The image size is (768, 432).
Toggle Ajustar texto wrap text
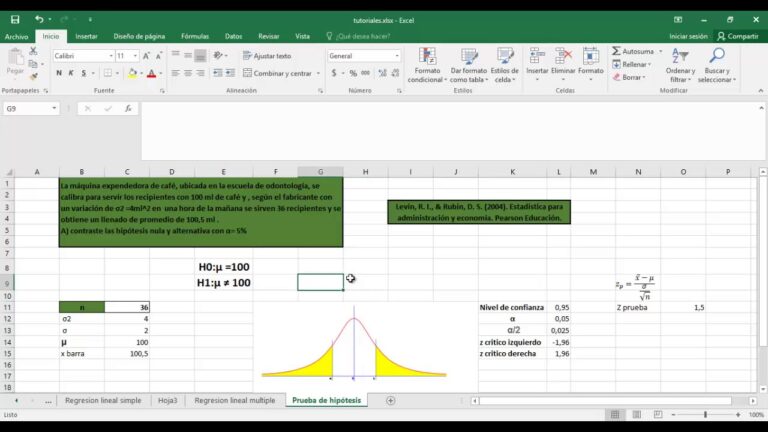point(267,56)
